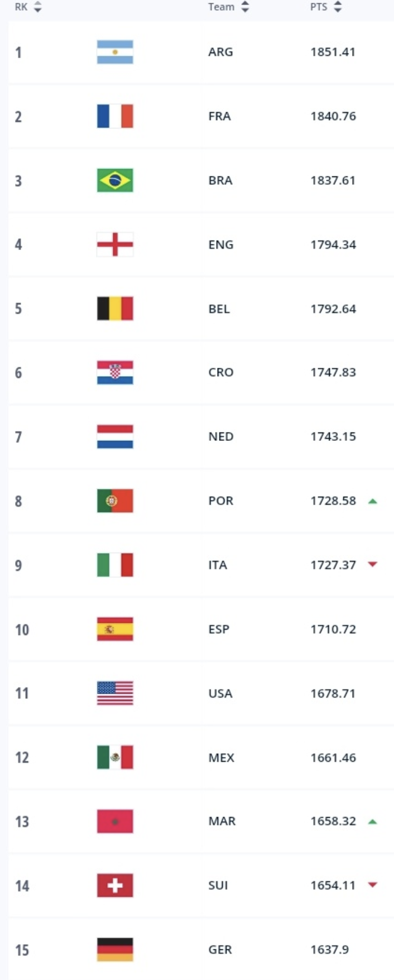Screen dimensions: 394x980
Task: Click the Portugal flag icon
Action: 115,501
